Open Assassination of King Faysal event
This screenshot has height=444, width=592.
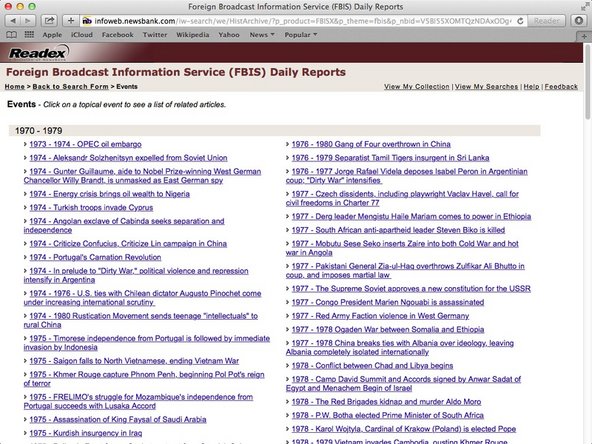pyautogui.click(x=118, y=419)
